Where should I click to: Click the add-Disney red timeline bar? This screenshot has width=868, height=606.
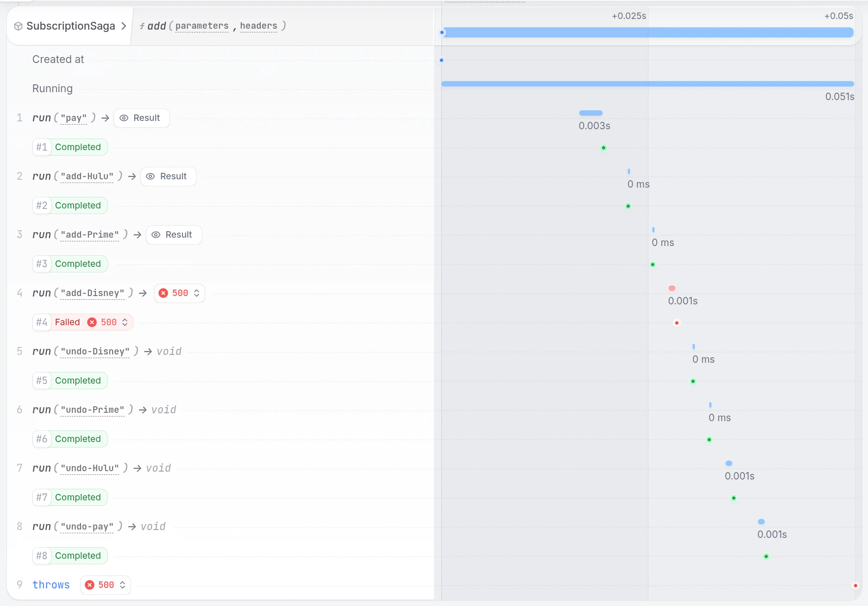pyautogui.click(x=672, y=288)
